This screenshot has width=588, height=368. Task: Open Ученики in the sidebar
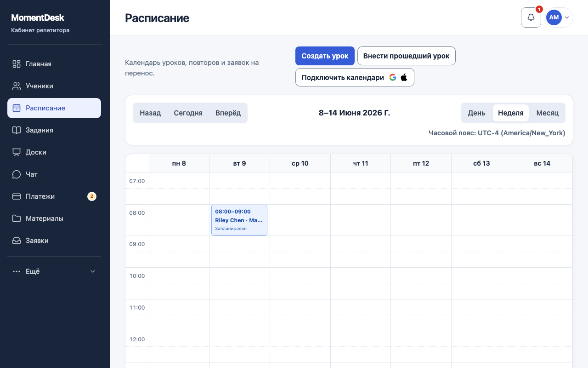tap(54, 86)
